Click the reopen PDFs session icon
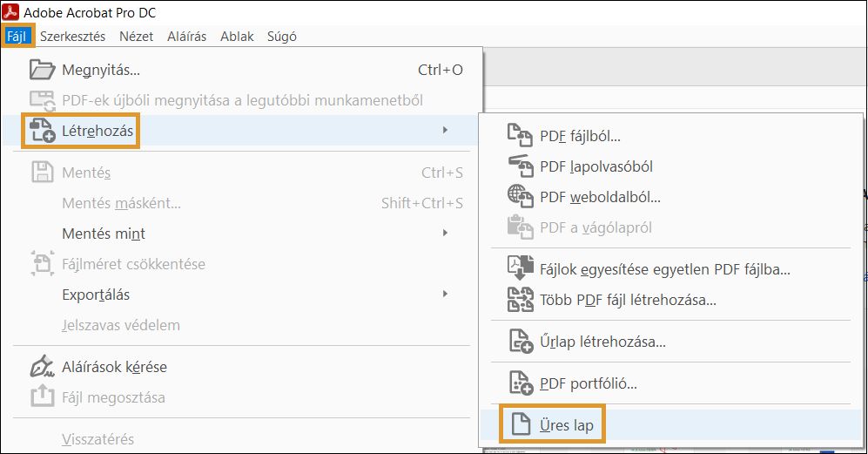The width and height of the screenshot is (868, 454). tap(42, 100)
